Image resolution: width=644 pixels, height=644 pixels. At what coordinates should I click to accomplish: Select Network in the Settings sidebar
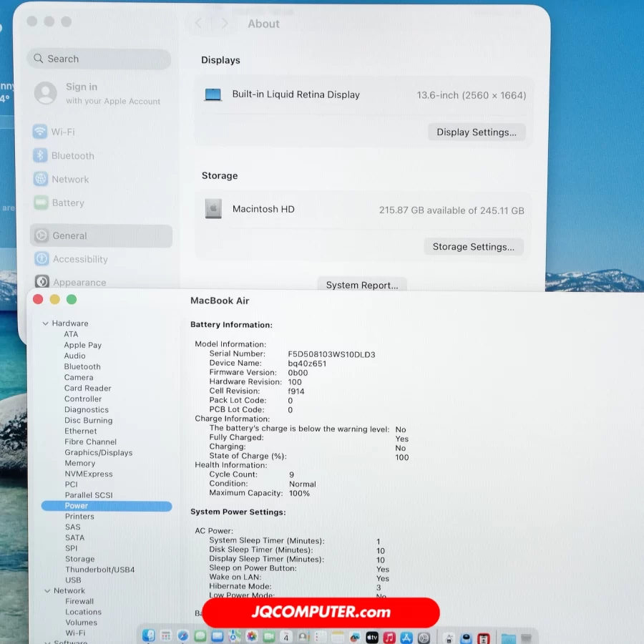(x=70, y=179)
